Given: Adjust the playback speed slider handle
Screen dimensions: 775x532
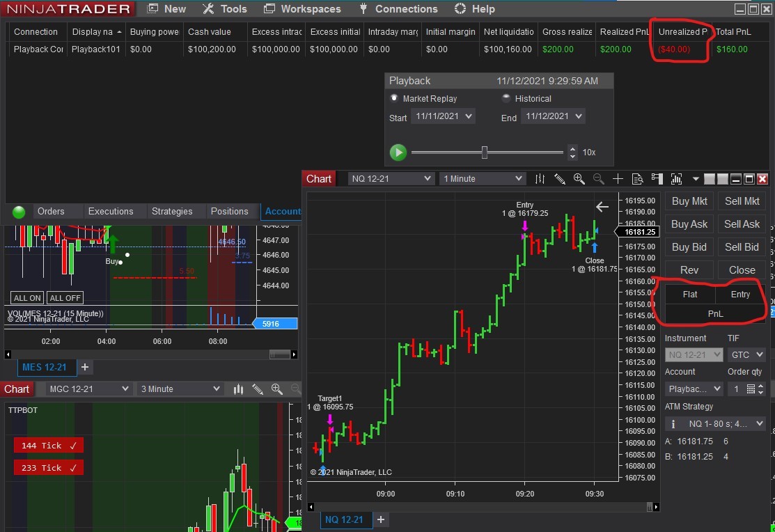Looking at the screenshot, I should tap(485, 152).
